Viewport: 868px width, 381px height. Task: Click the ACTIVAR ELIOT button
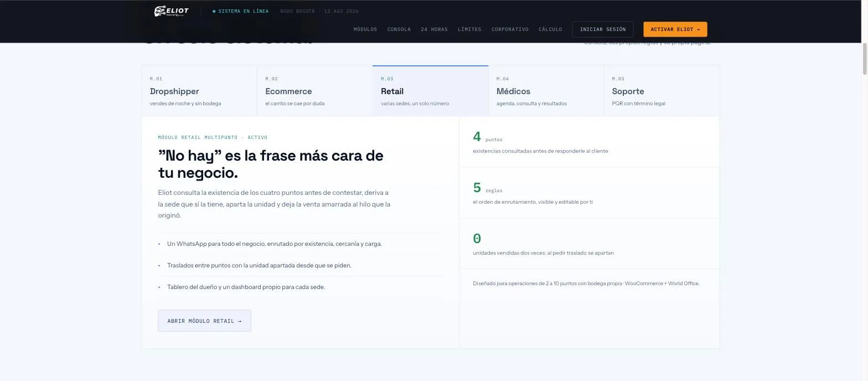coord(675,29)
